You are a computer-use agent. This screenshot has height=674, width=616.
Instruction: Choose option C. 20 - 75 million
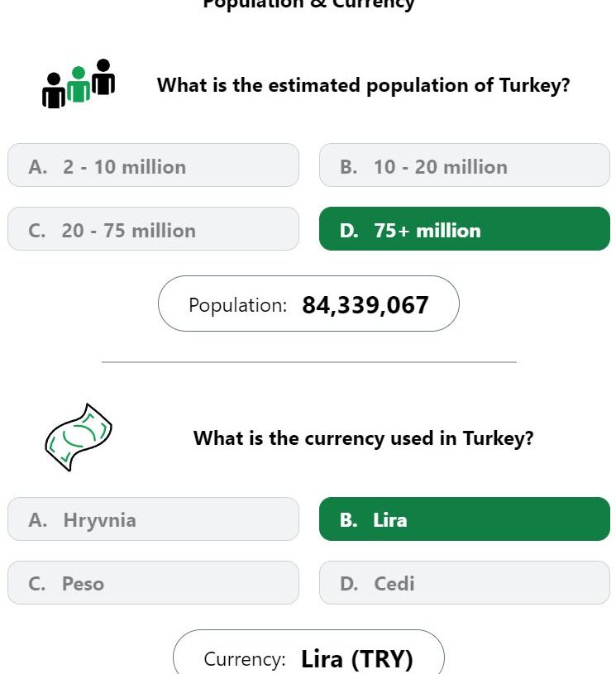pyautogui.click(x=153, y=229)
